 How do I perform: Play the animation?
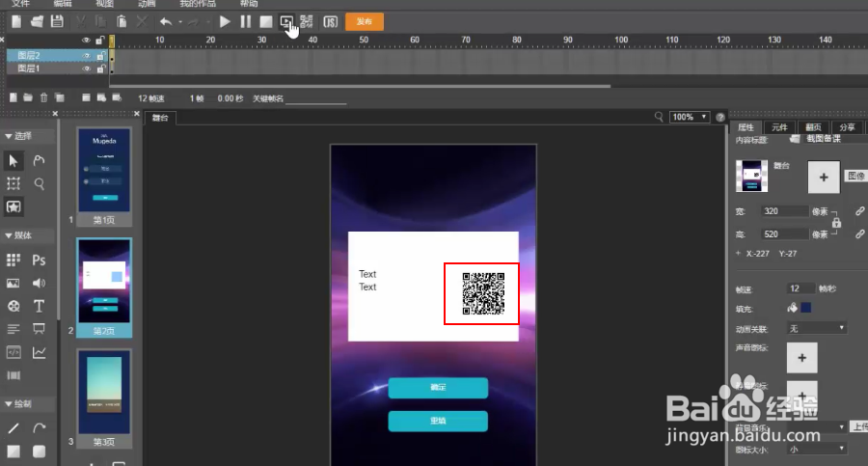[225, 21]
